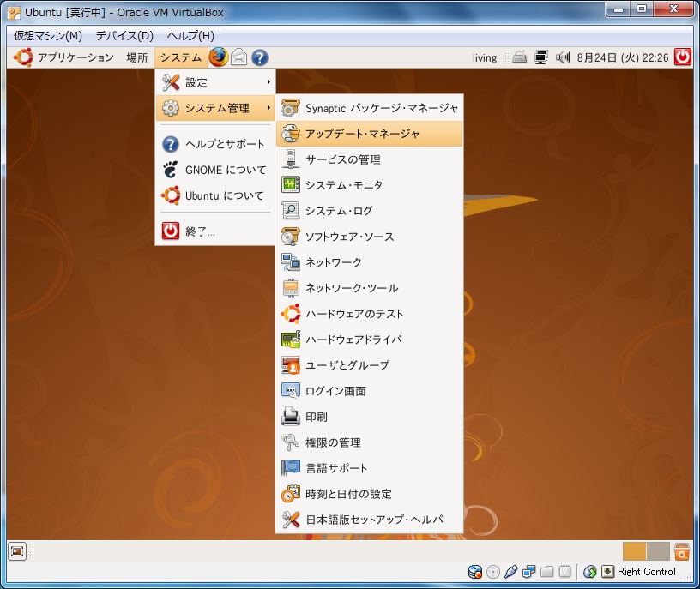Open the mail envelope launcher icon
Viewport: 700px width, 589px height.
[238, 57]
